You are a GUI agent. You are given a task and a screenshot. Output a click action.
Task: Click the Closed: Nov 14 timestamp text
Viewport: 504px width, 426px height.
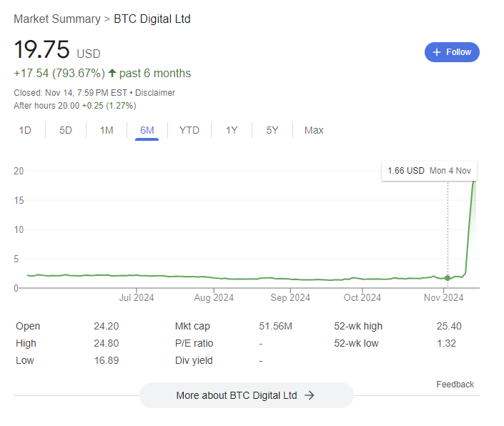coord(70,93)
